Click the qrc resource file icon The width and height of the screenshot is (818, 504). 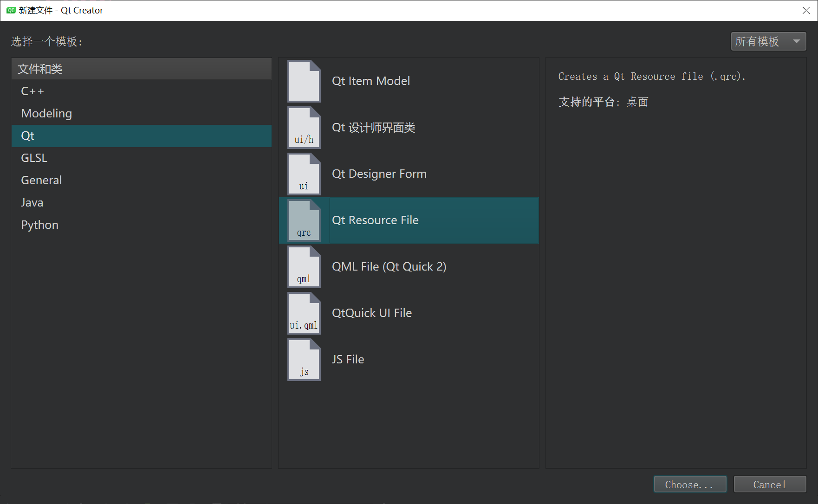304,220
